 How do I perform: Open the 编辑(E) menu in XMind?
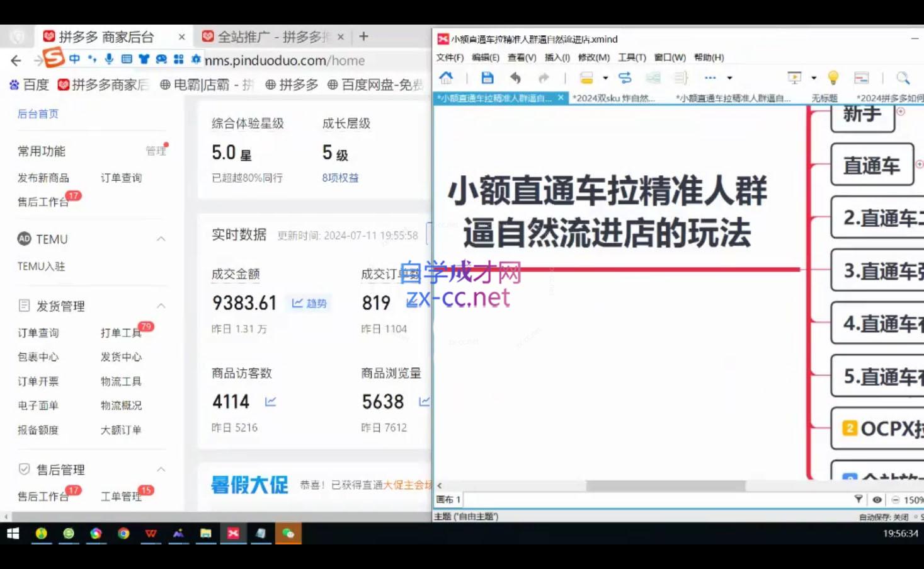point(486,57)
